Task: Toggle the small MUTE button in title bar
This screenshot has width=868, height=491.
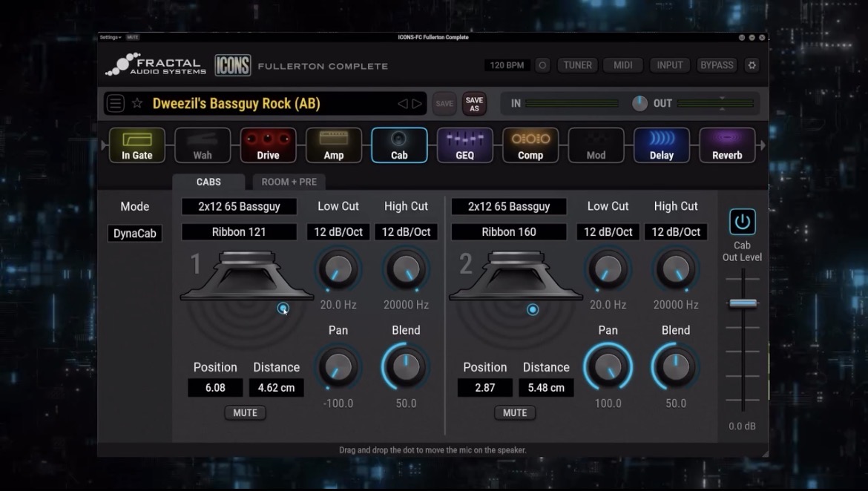Action: 133,37
